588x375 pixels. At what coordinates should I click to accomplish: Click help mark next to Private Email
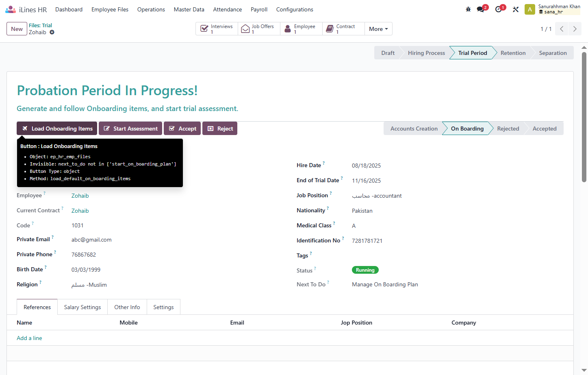[52, 237]
